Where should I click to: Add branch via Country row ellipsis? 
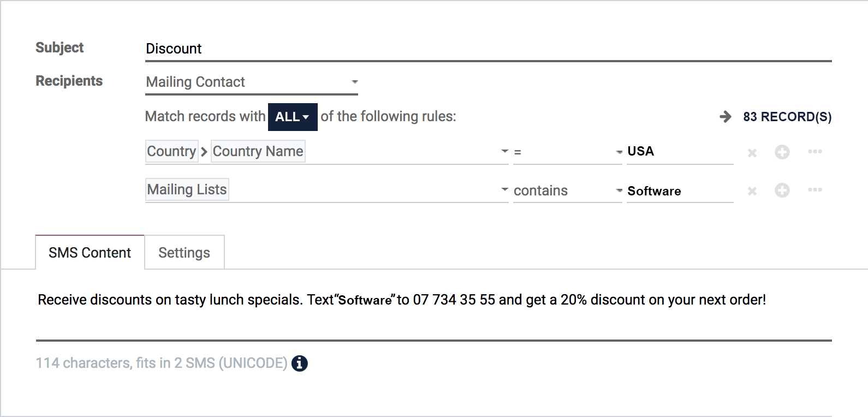(x=815, y=152)
